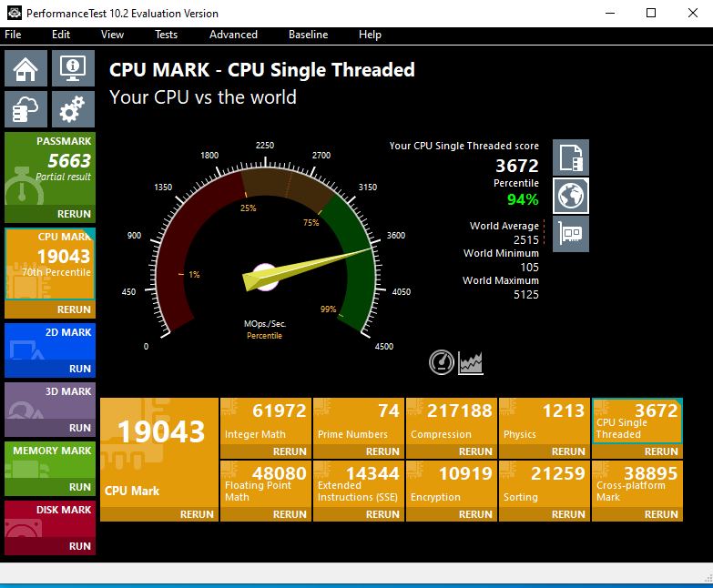The image size is (713, 588).
Task: Show the test result details document icon
Action: (571, 157)
